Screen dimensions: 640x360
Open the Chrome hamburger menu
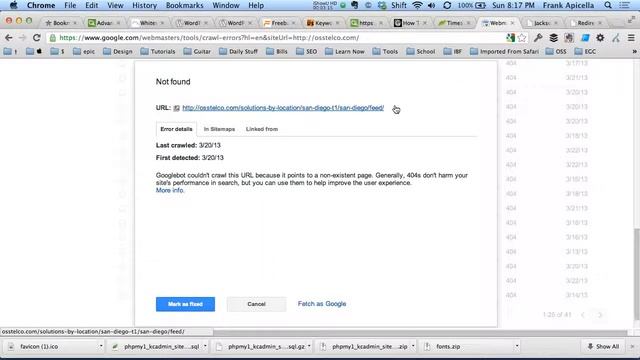click(631, 38)
